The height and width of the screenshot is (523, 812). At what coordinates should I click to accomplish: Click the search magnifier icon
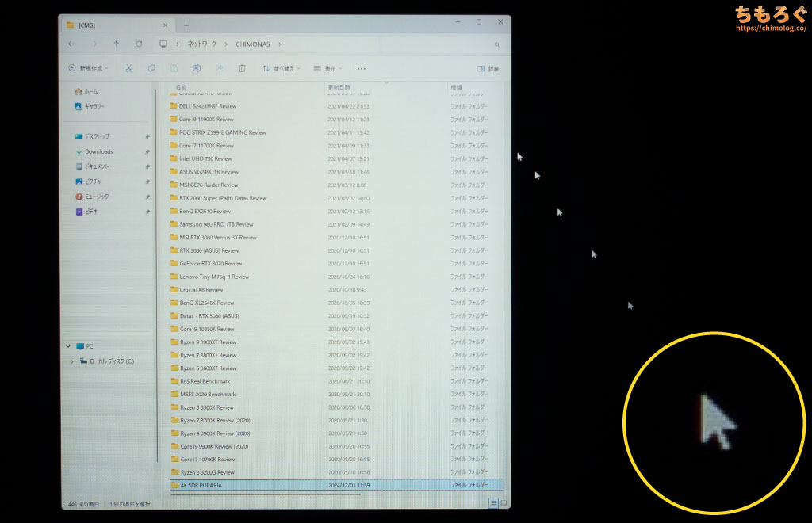[497, 45]
